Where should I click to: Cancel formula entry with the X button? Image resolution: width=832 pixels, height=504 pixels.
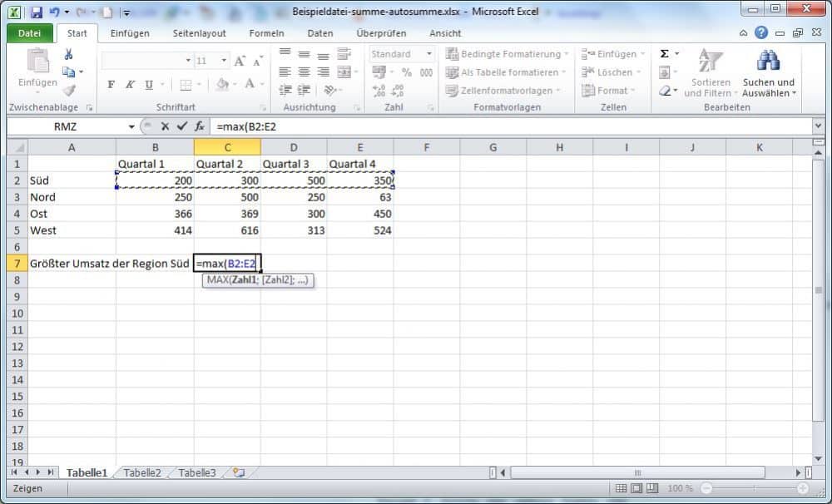point(165,126)
